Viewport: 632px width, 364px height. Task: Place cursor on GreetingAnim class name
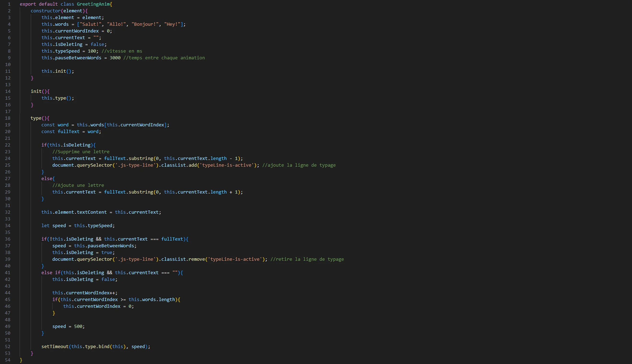pos(93,4)
